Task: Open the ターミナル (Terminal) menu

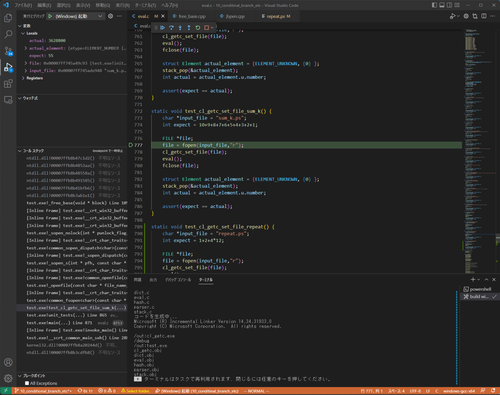Action: point(145,5)
